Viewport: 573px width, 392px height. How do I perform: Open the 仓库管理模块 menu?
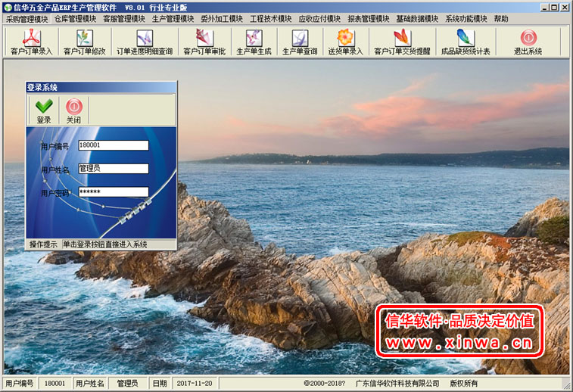coord(75,18)
